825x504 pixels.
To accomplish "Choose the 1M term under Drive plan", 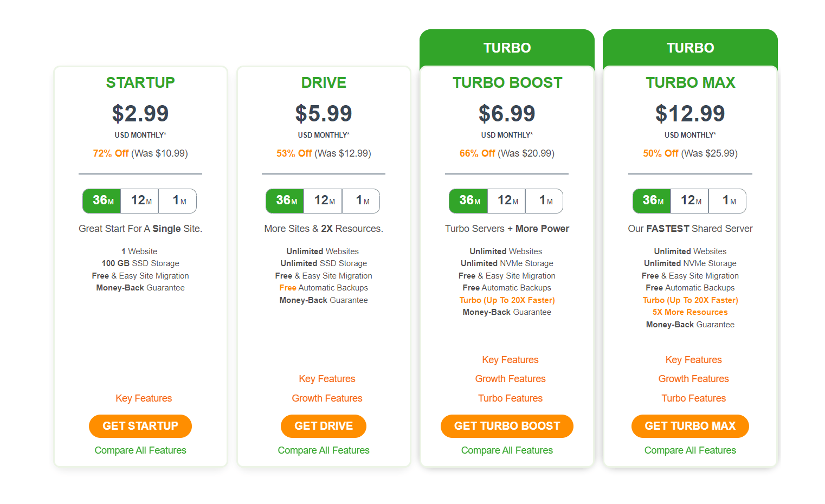I will click(361, 201).
